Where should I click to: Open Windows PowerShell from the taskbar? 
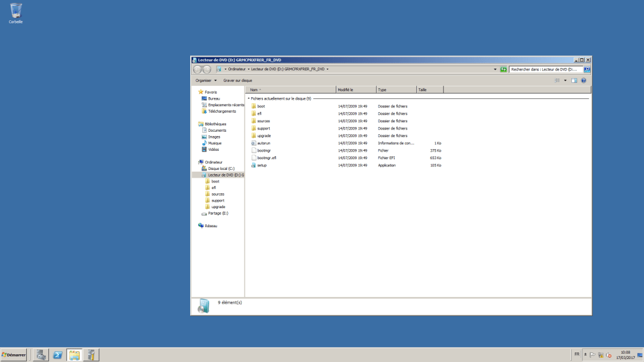coord(57,355)
